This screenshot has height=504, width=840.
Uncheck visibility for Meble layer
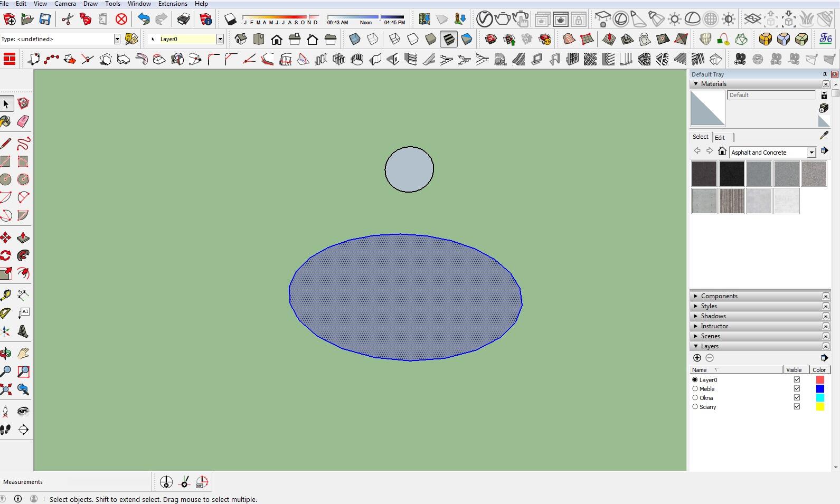coord(797,389)
